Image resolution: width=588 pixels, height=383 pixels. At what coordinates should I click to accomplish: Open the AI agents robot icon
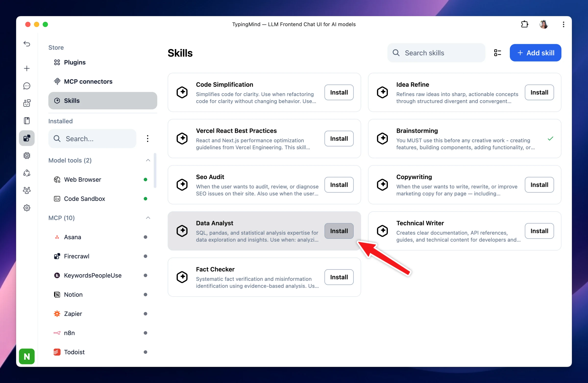click(27, 103)
